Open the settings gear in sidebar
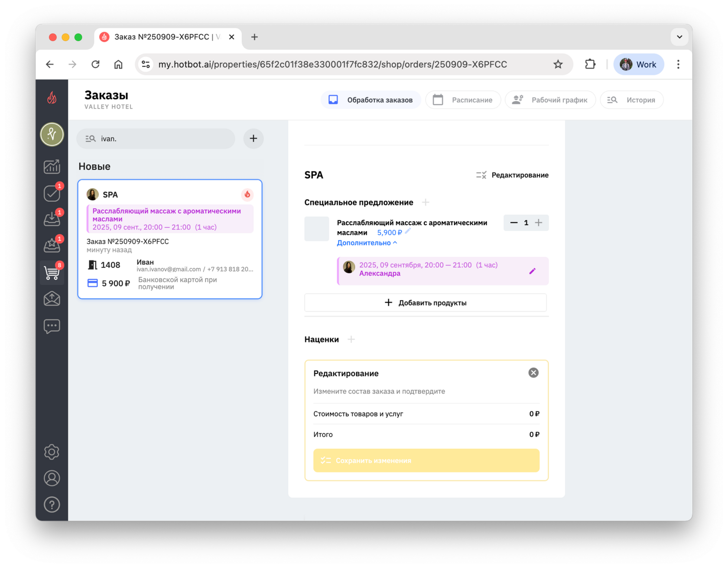The image size is (728, 568). 52,452
